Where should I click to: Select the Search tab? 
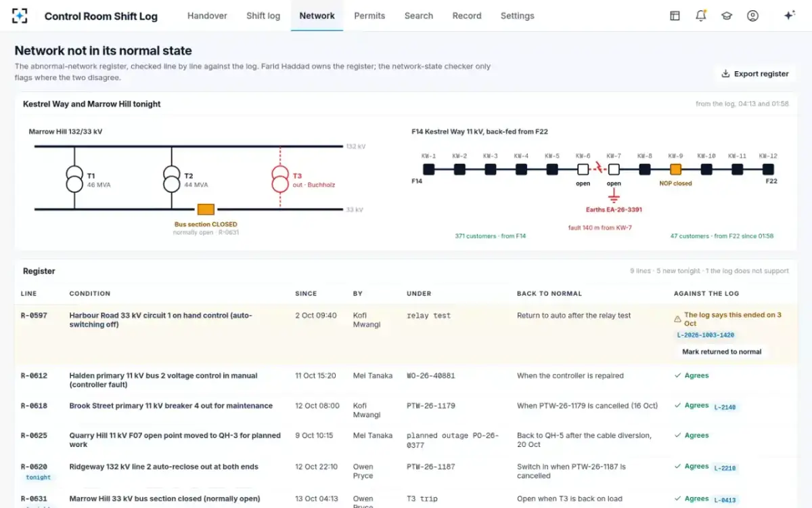tap(419, 16)
